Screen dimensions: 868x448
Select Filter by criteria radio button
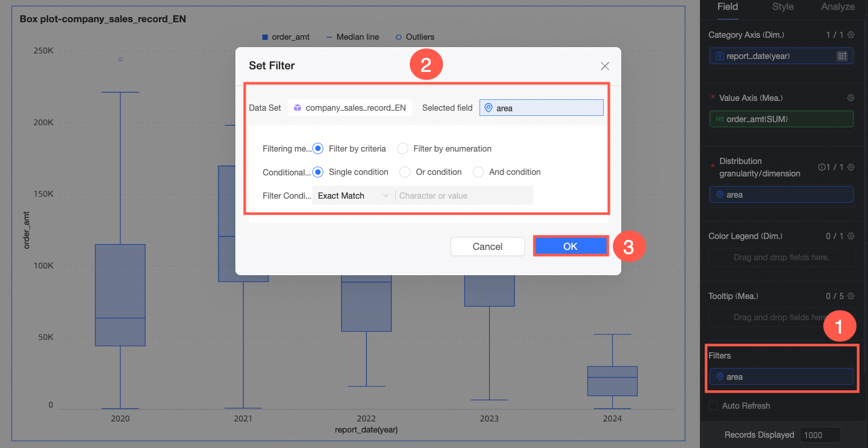point(318,148)
